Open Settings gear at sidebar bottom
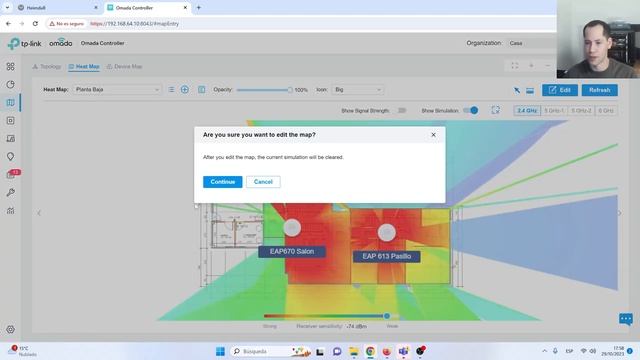The width and height of the screenshot is (640, 360). pos(11,329)
